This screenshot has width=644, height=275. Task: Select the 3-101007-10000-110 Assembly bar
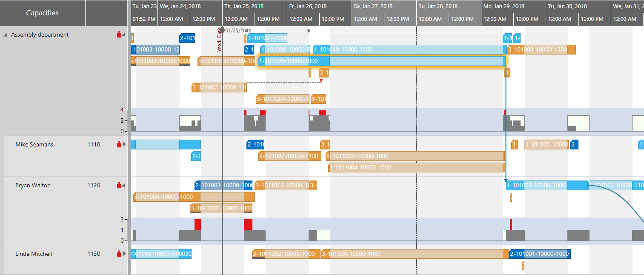tap(219, 88)
